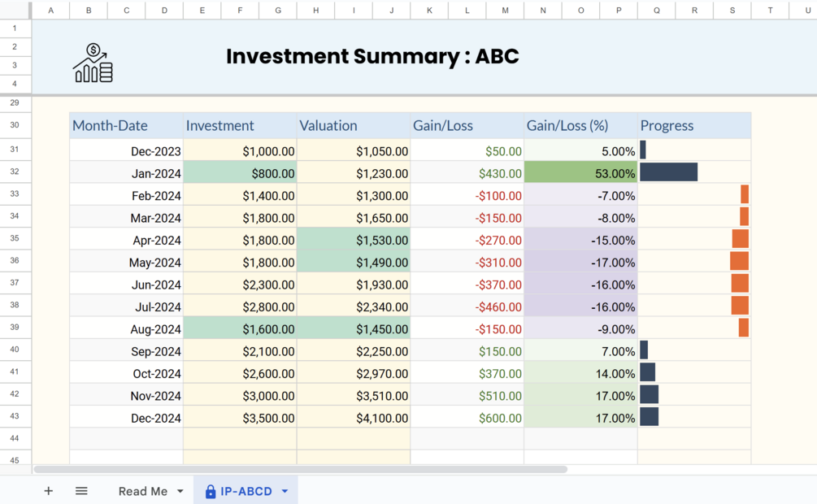817x504 pixels.
Task: Click the horizontal scrollbar
Action: pyautogui.click(x=301, y=469)
